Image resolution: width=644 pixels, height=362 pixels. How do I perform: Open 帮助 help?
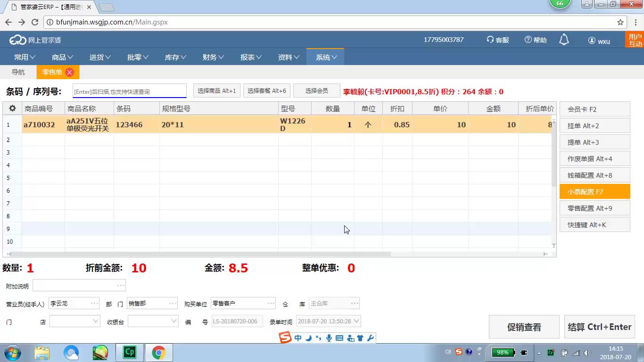(536, 40)
